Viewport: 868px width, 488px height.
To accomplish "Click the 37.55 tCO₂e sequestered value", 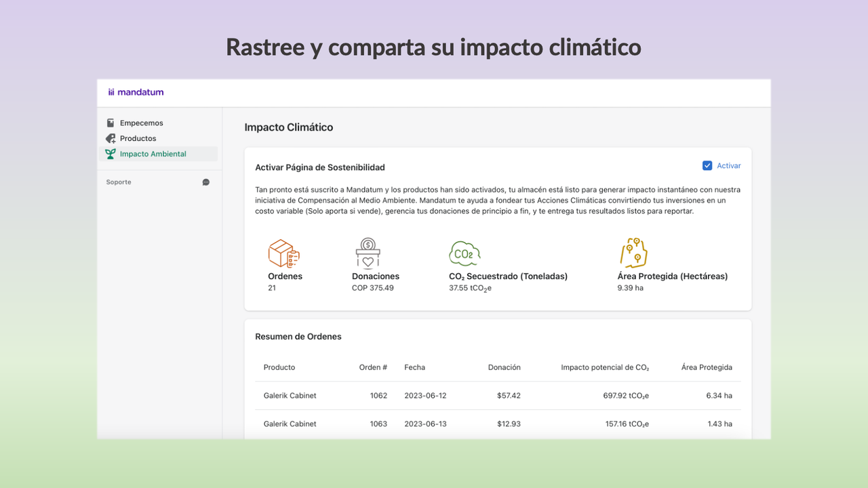I will click(x=470, y=288).
